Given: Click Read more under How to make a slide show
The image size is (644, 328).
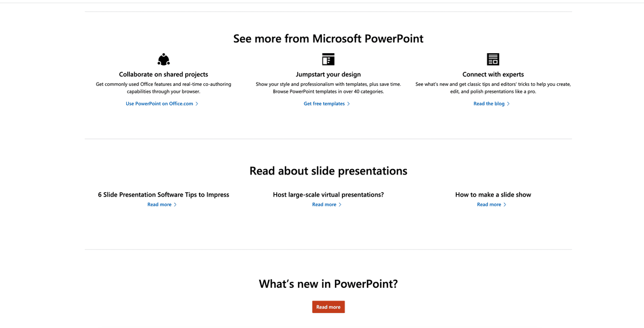Looking at the screenshot, I should coord(489,204).
